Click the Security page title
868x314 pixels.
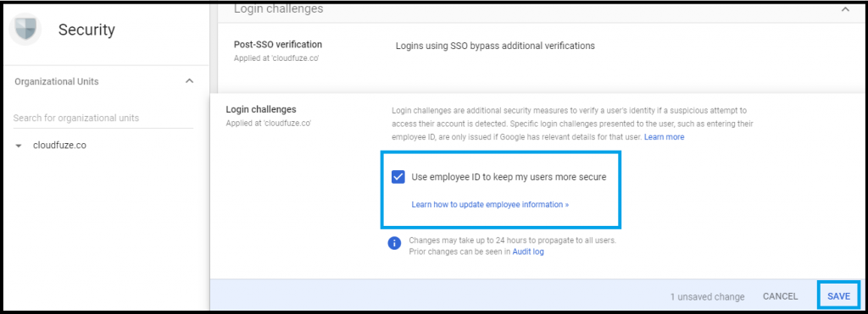pos(87,30)
